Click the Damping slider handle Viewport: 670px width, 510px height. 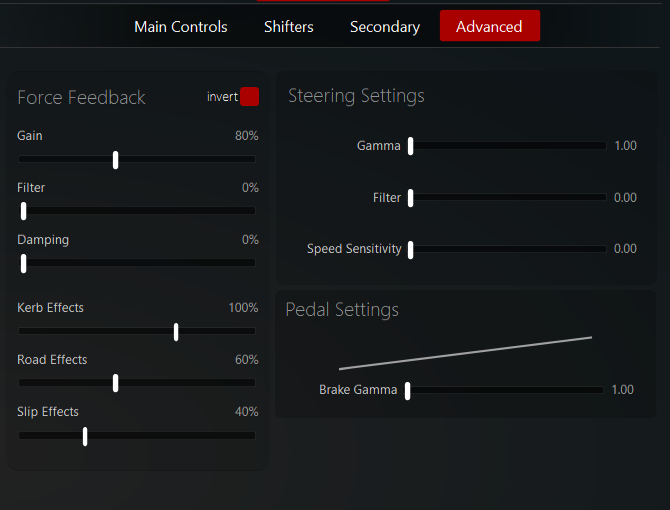pyautogui.click(x=24, y=263)
